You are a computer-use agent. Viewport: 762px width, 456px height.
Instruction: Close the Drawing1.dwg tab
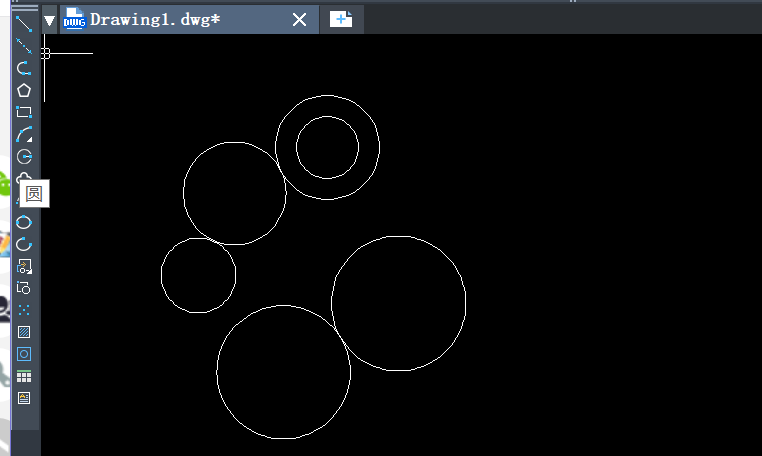pos(299,19)
